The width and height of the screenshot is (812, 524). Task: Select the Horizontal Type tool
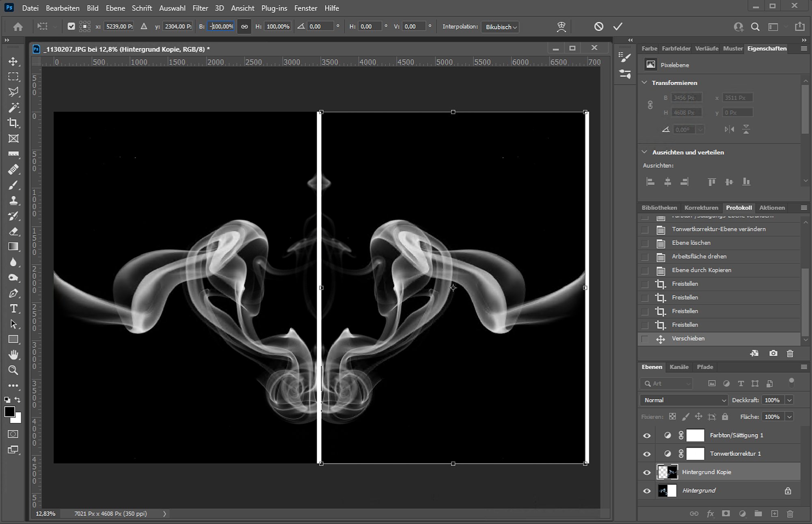[x=13, y=309]
